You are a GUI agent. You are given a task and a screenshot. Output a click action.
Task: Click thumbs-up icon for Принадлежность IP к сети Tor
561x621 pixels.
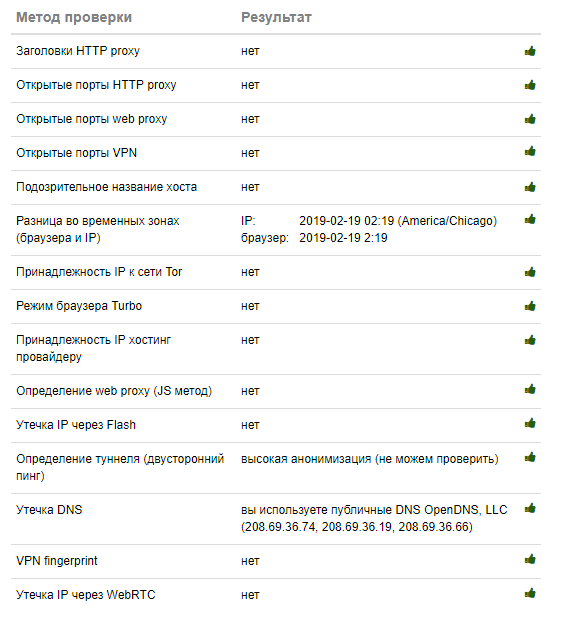(x=530, y=272)
